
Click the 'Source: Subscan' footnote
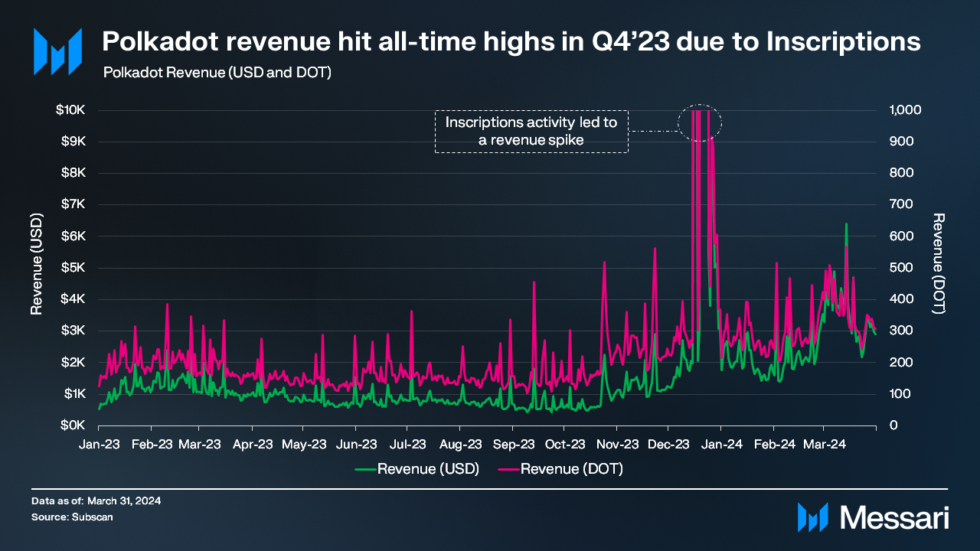[x=73, y=517]
